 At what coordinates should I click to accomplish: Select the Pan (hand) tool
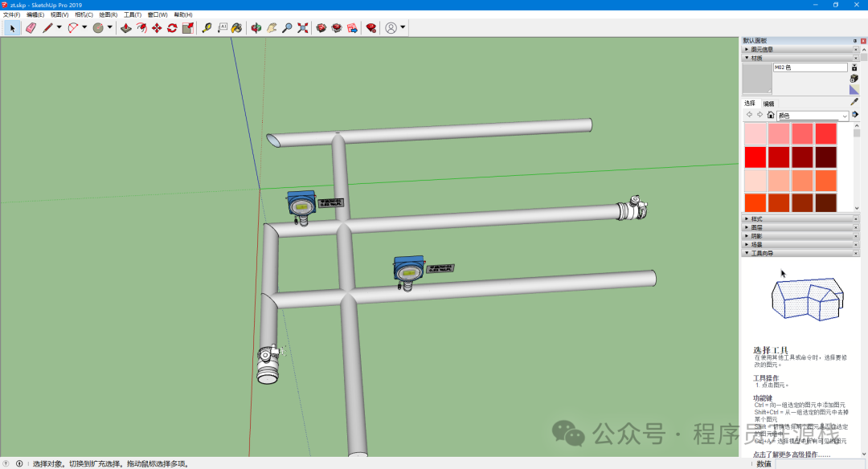click(272, 27)
